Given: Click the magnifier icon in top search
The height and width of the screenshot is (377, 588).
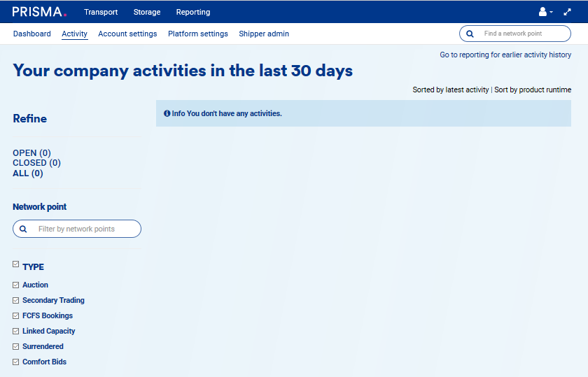Looking at the screenshot, I should [x=470, y=34].
